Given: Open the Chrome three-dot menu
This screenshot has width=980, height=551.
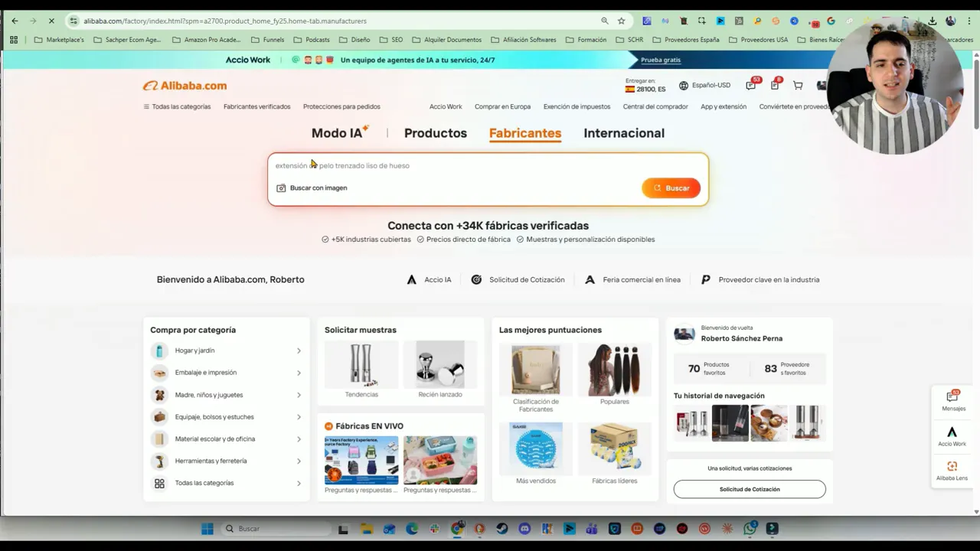Looking at the screenshot, I should (969, 21).
